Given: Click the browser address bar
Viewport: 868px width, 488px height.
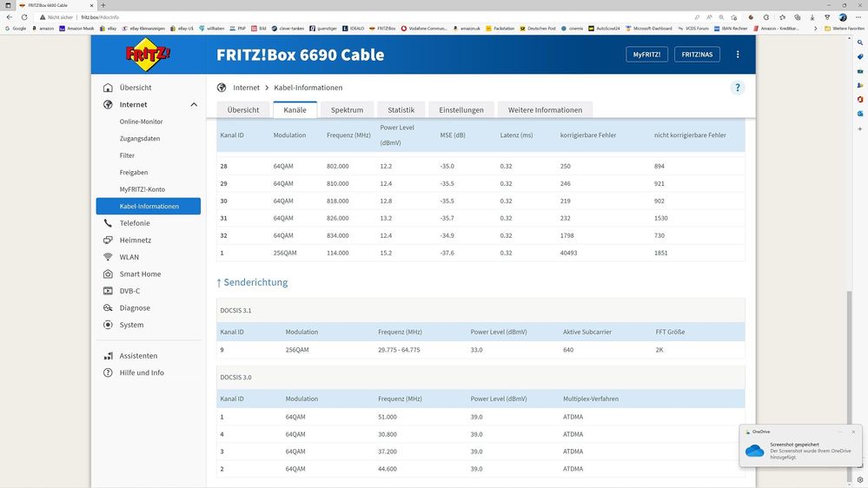Looking at the screenshot, I should click(x=360, y=17).
